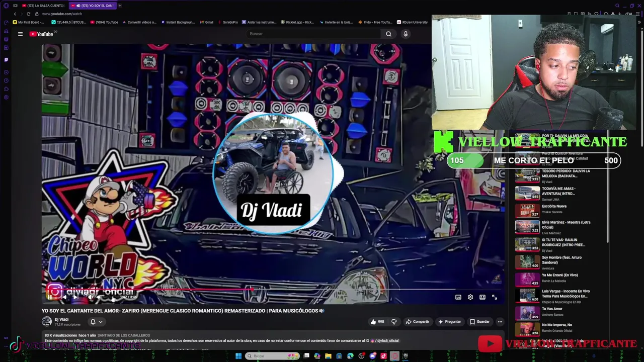Open SI TU TE VAS Raulin Rodriguez video
The width and height of the screenshot is (644, 362).
552,244
